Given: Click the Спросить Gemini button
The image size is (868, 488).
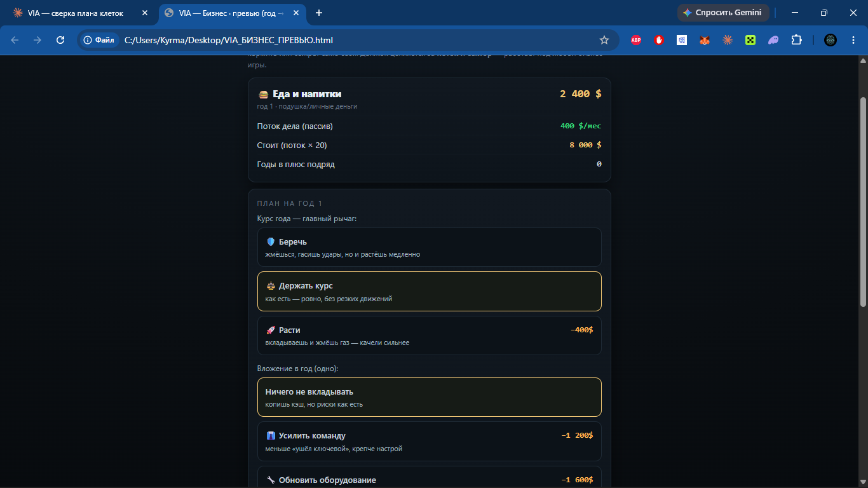Looking at the screenshot, I should pos(723,13).
